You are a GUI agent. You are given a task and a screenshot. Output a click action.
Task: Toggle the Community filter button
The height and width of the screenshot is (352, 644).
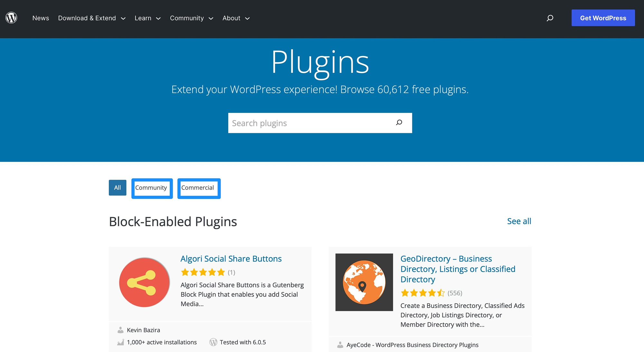[x=152, y=187]
